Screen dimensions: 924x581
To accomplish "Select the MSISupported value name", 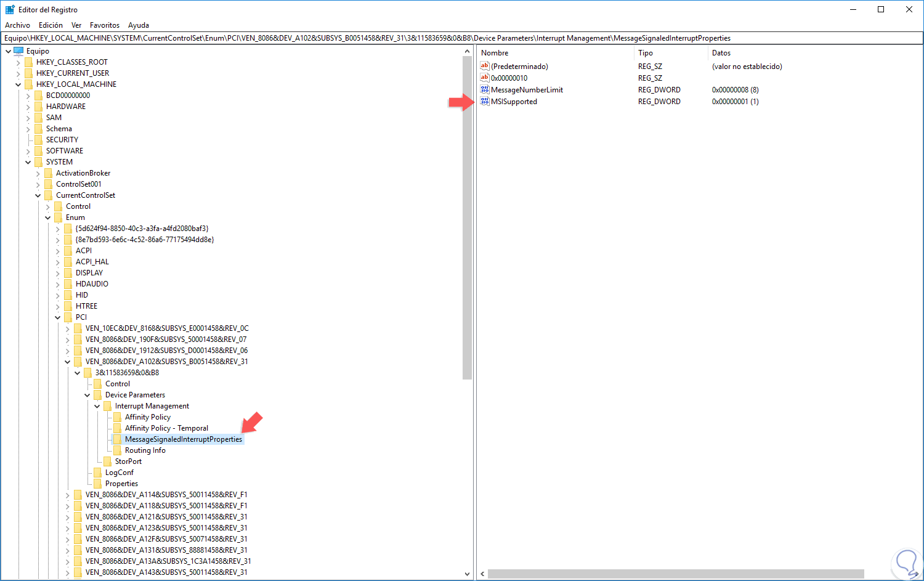I will 514,102.
